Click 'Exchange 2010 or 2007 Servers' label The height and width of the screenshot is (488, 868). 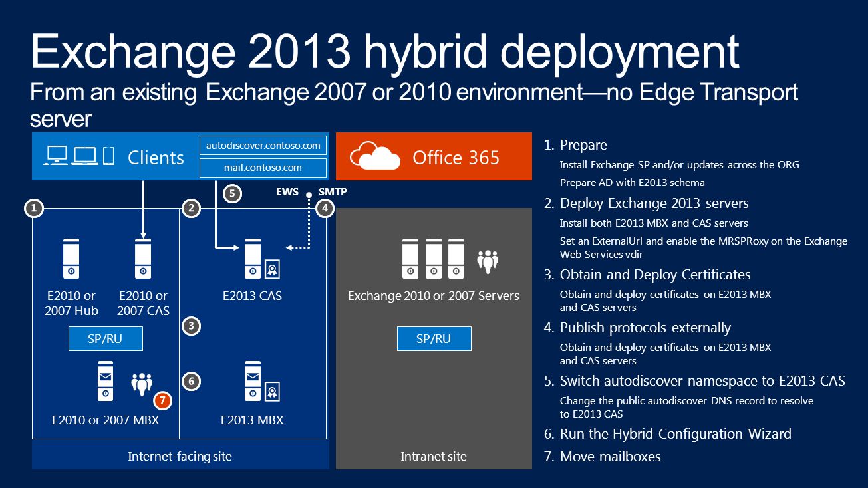[x=434, y=296]
